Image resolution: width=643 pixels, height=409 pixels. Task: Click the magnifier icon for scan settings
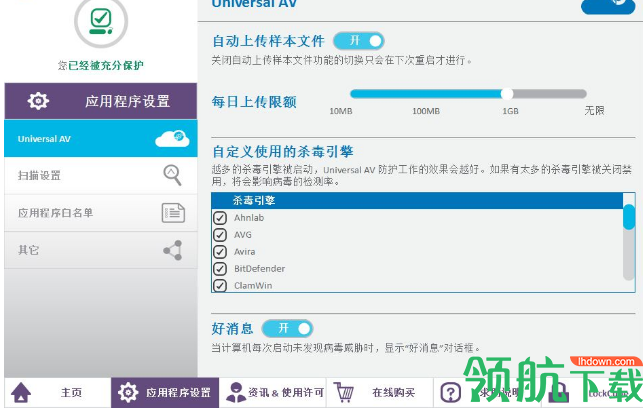click(x=172, y=175)
